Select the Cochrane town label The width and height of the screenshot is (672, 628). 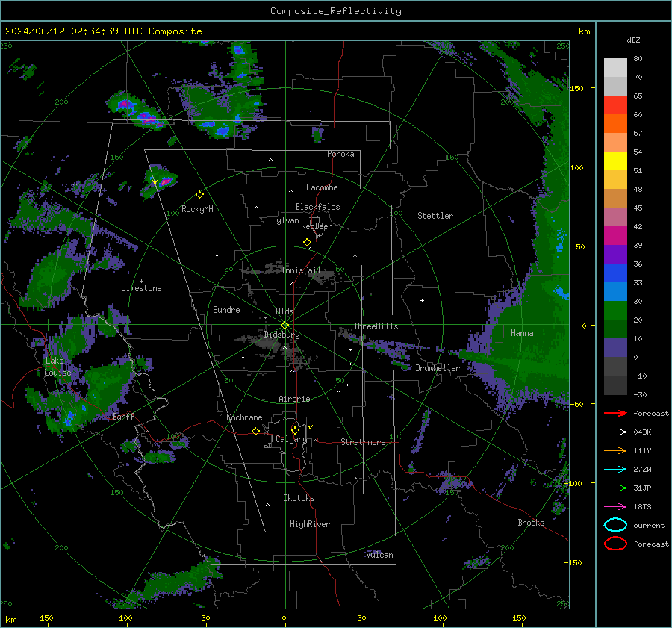pyautogui.click(x=244, y=417)
